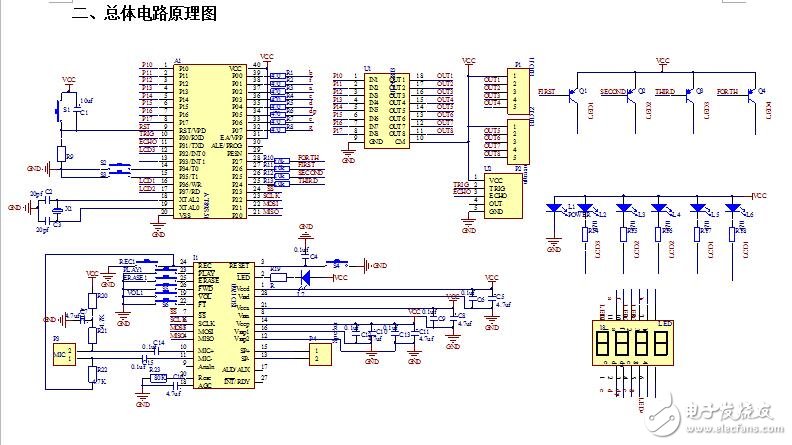Click the L1 POWER LED symbol

pos(553,209)
